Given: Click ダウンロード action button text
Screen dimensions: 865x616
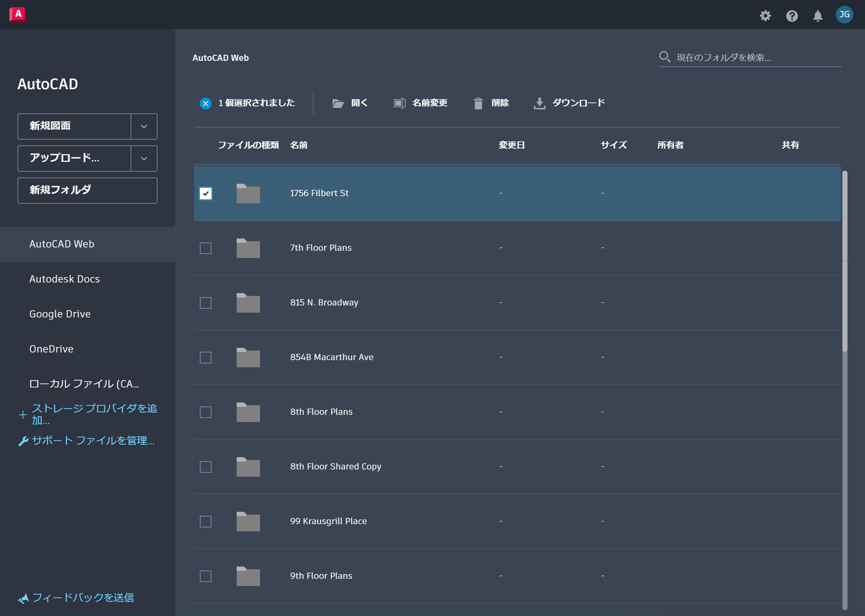Looking at the screenshot, I should [579, 103].
